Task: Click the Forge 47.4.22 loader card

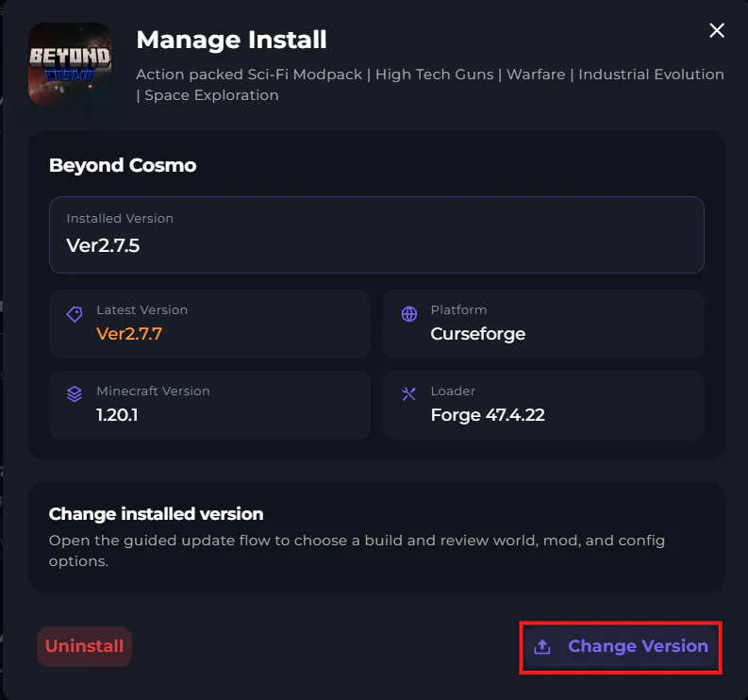Action: 543,405
